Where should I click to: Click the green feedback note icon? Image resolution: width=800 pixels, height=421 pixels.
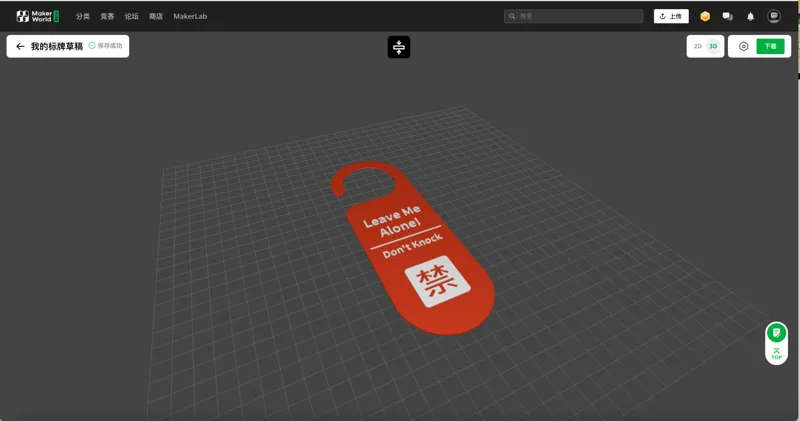coord(776,333)
